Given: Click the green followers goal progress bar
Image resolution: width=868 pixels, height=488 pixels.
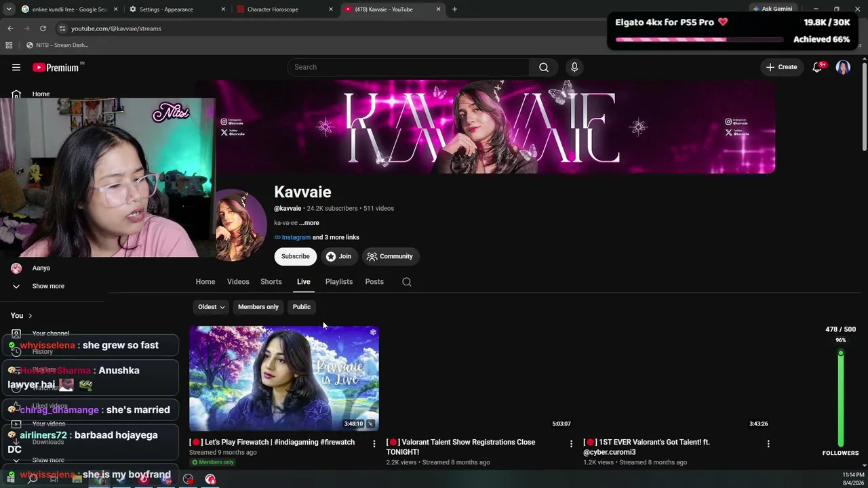Looking at the screenshot, I should click(841, 398).
